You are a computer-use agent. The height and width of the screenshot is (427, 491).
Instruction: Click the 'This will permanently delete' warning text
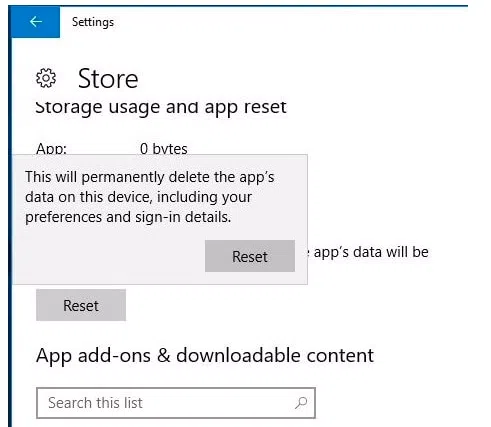[x=150, y=197]
